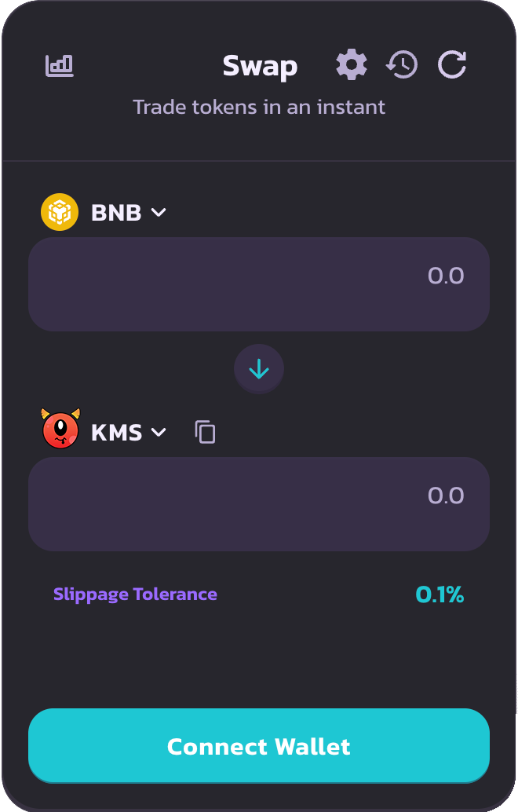Open the price chart icon
518x812 pixels.
click(x=60, y=65)
